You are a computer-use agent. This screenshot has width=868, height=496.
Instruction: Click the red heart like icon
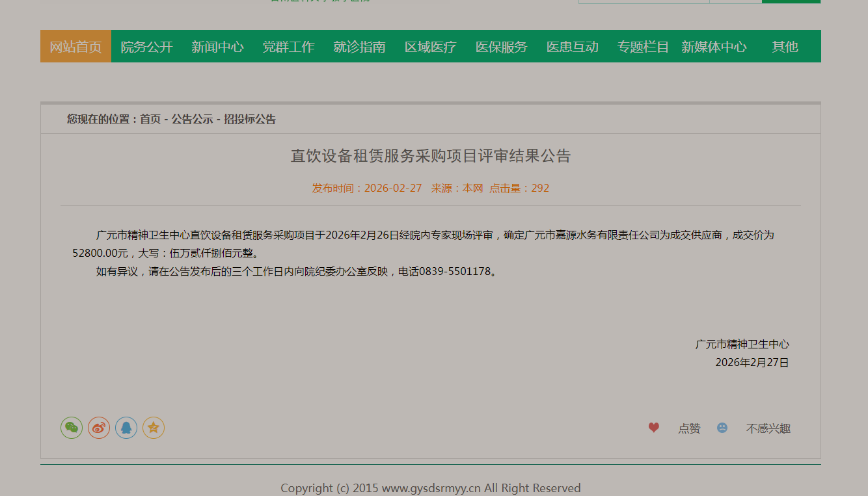(654, 428)
